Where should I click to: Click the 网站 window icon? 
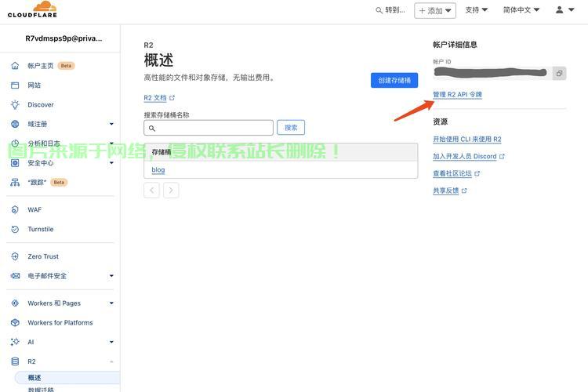(x=15, y=85)
